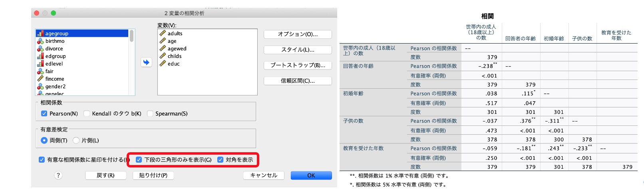Image resolution: width=644 pixels, height=191 pixels.
Task: Click the divorce variable icon
Action: tap(40, 49)
